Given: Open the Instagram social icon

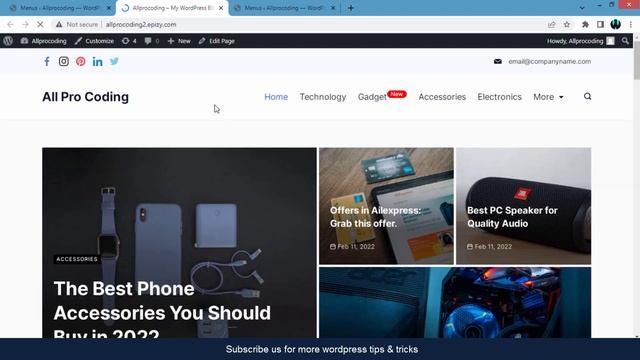Looking at the screenshot, I should [64, 62].
